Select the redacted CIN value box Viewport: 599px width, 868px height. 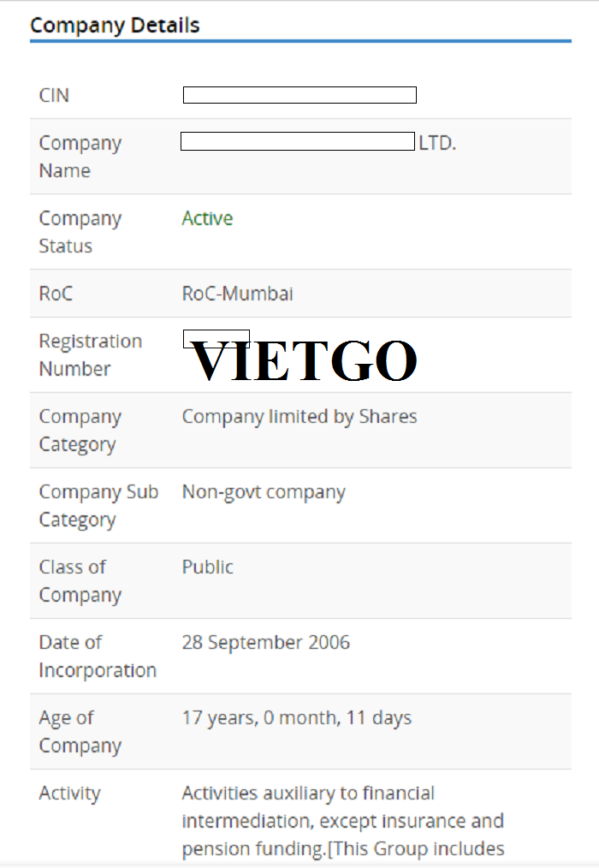[299, 95]
